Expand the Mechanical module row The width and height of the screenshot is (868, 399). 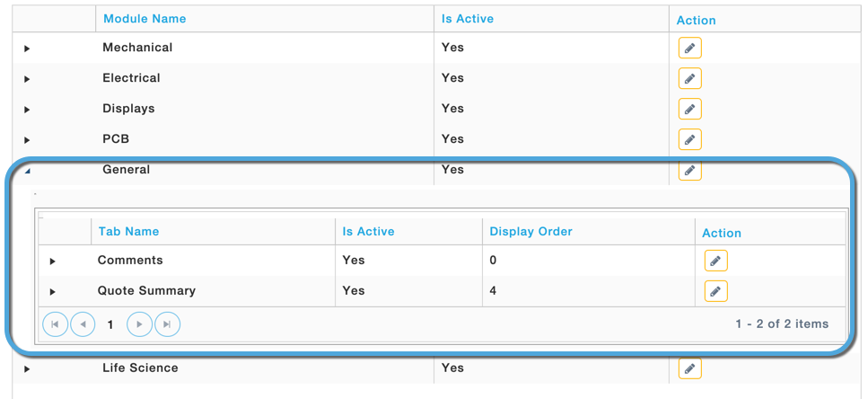click(27, 49)
